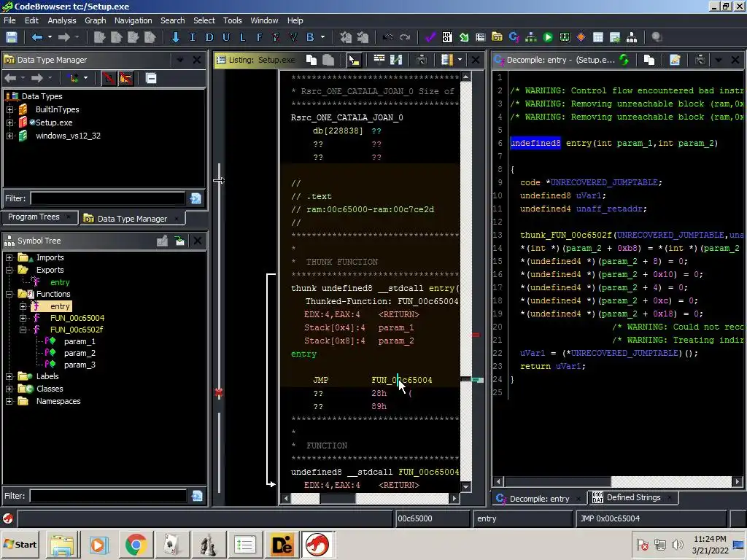Image resolution: width=747 pixels, height=560 pixels.
Task: Click the purple checkmark toolbar icon
Action: [430, 37]
